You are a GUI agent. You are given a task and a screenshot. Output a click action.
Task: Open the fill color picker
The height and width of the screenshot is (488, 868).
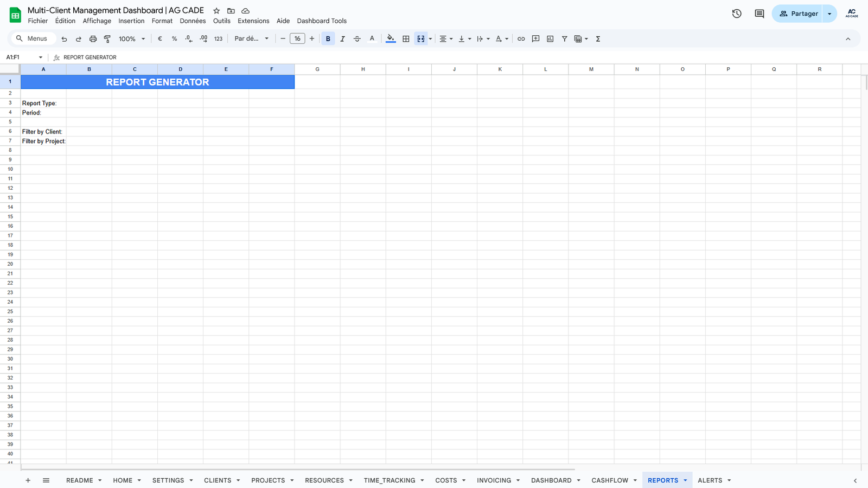(x=391, y=39)
